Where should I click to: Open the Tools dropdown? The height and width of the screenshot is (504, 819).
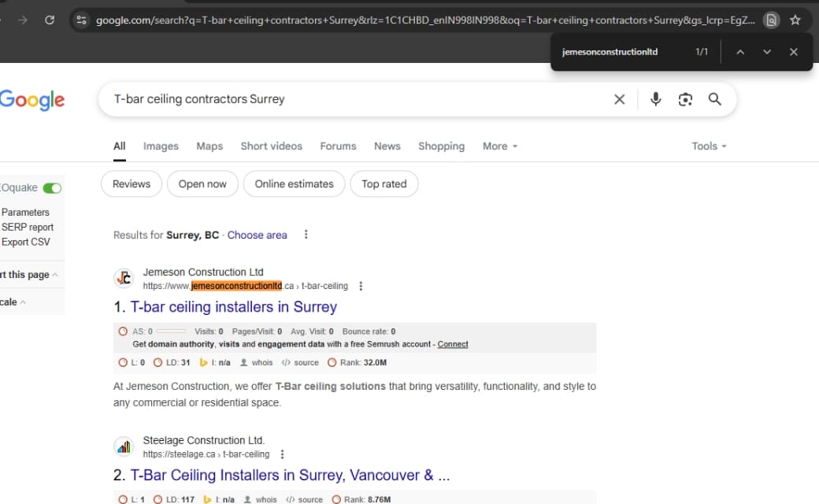709,146
